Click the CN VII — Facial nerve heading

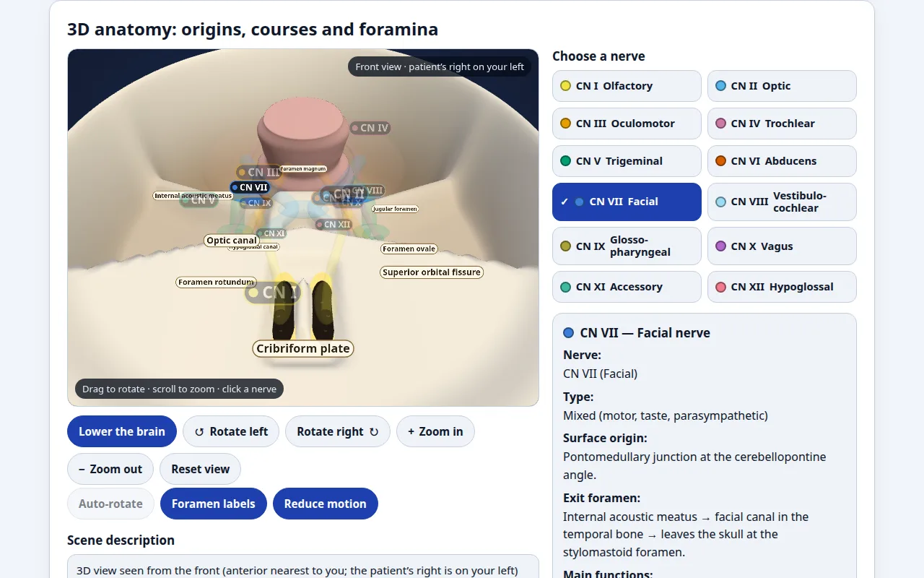tap(645, 333)
